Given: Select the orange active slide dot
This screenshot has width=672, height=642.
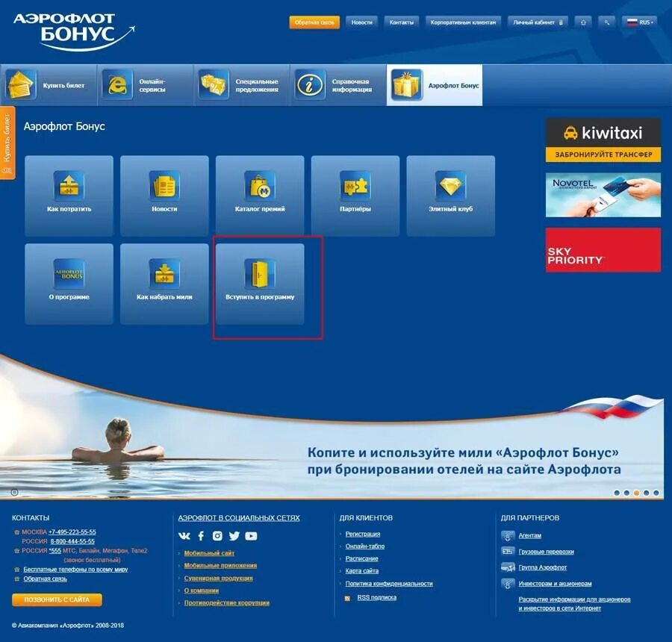Looking at the screenshot, I should pyautogui.click(x=636, y=493).
